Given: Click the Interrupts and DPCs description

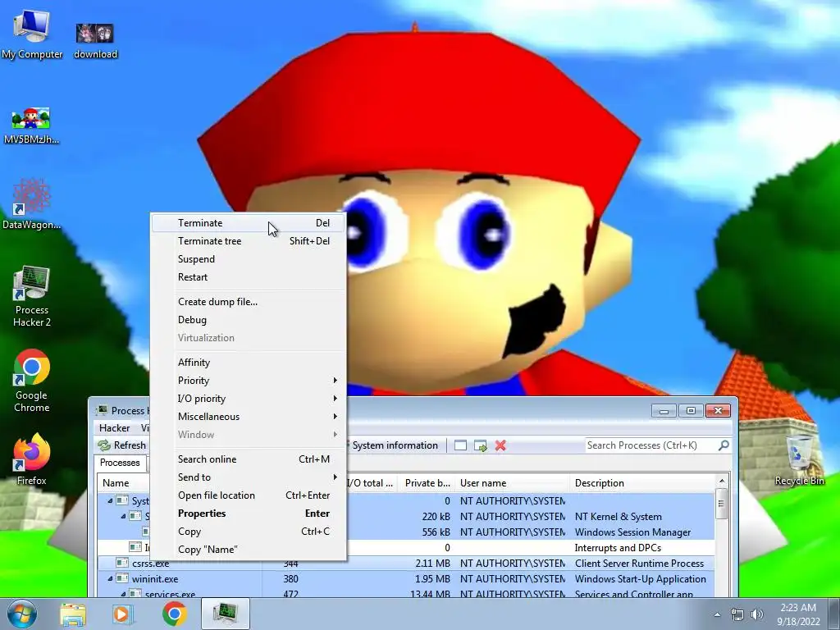Looking at the screenshot, I should click(618, 548).
